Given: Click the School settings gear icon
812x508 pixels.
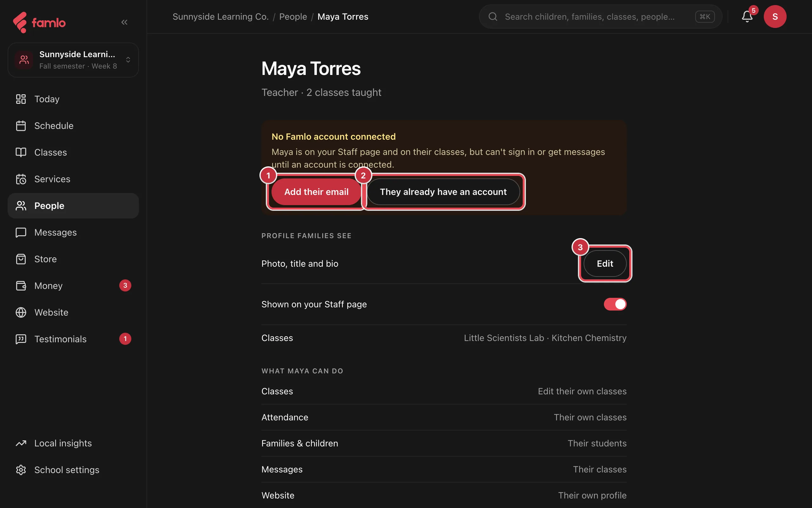Looking at the screenshot, I should pos(21,470).
